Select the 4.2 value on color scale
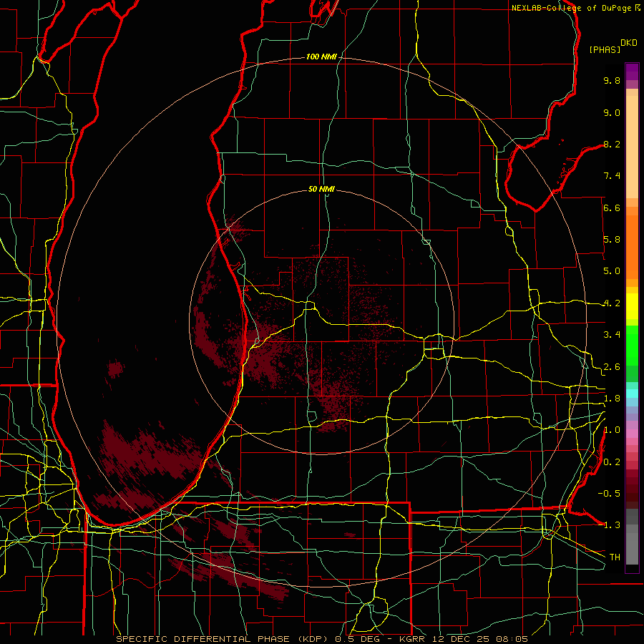The height and width of the screenshot is (644, 644). click(x=612, y=303)
